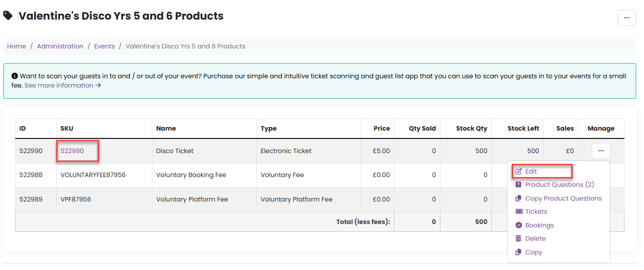Click the Edit pencil icon in menu

pos(519,172)
